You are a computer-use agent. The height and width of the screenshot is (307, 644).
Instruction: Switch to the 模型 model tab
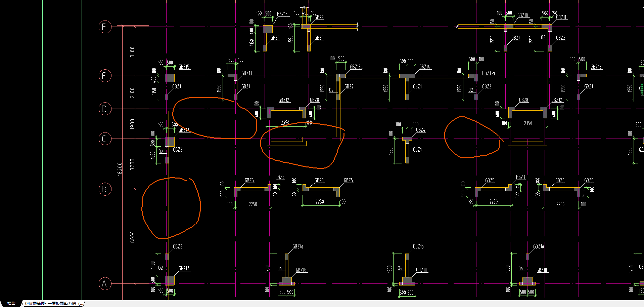coord(11,303)
